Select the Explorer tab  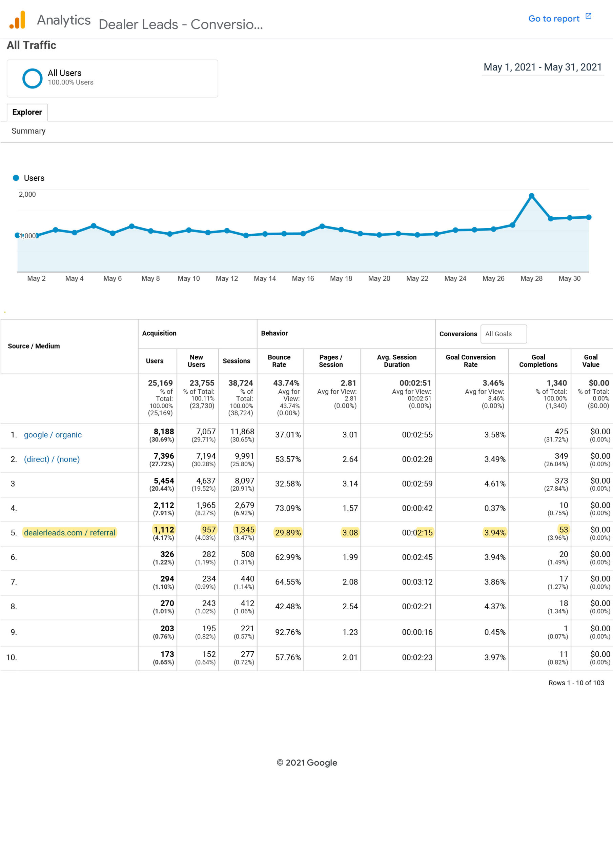pos(27,112)
